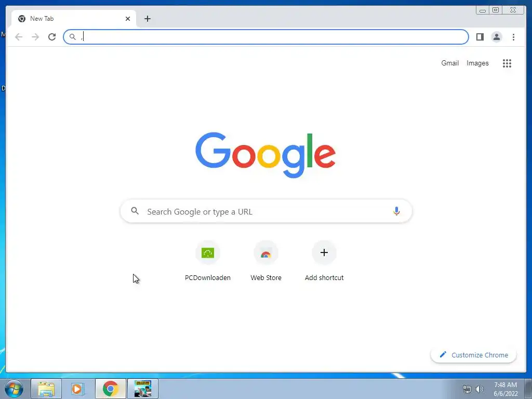Click Customize Chrome button

pyautogui.click(x=473, y=355)
